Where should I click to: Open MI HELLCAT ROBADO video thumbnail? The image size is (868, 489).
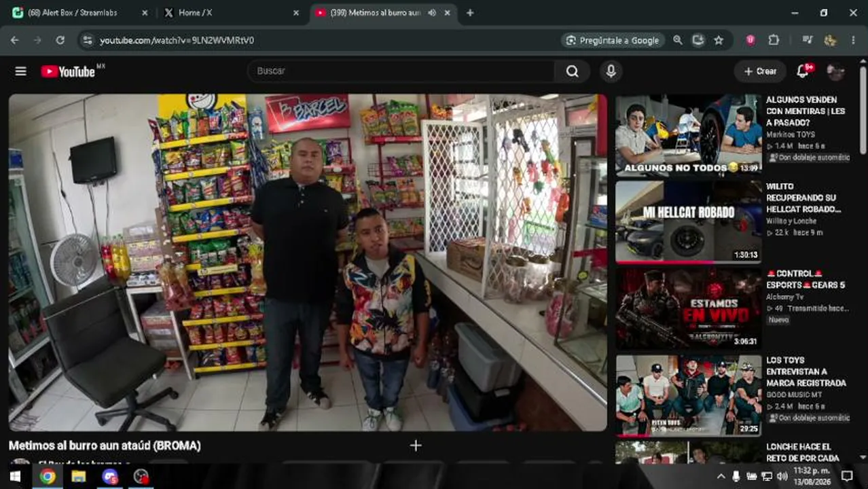(x=689, y=221)
